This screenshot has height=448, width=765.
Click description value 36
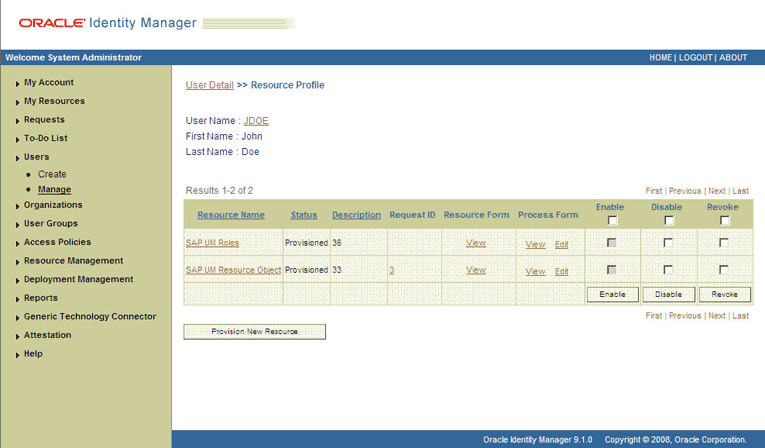click(337, 243)
